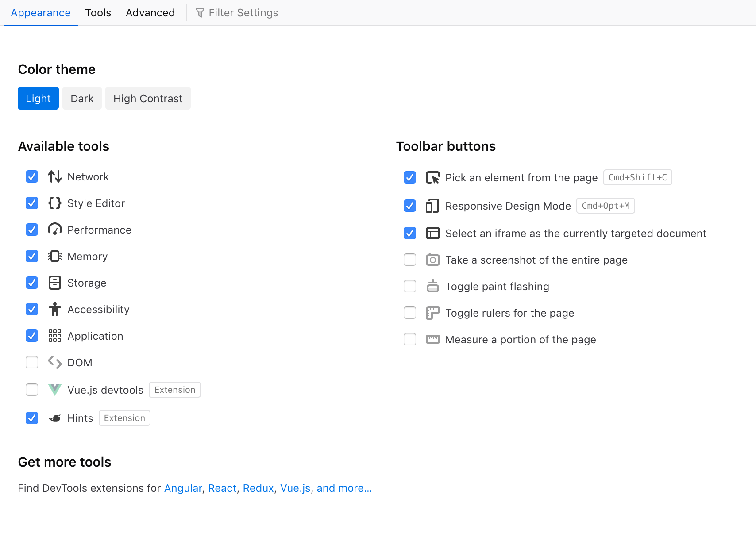756x536 pixels.
Task: Open the Advanced settings tab
Action: [150, 13]
